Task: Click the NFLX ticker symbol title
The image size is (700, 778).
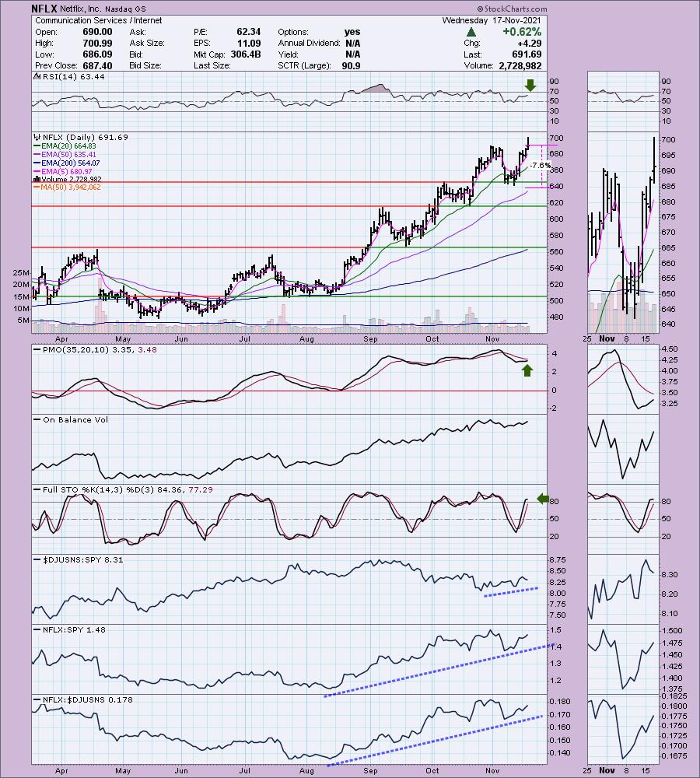Action: [x=44, y=9]
